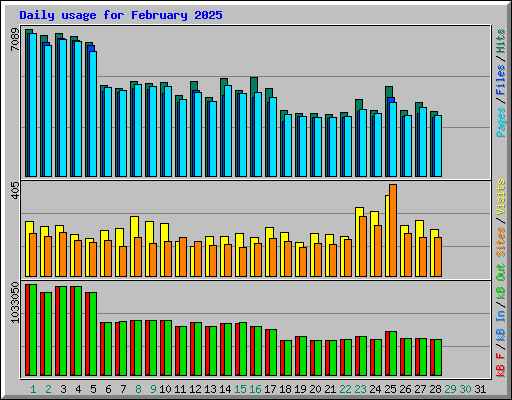Click day 5 on the x-axis

coord(93,389)
